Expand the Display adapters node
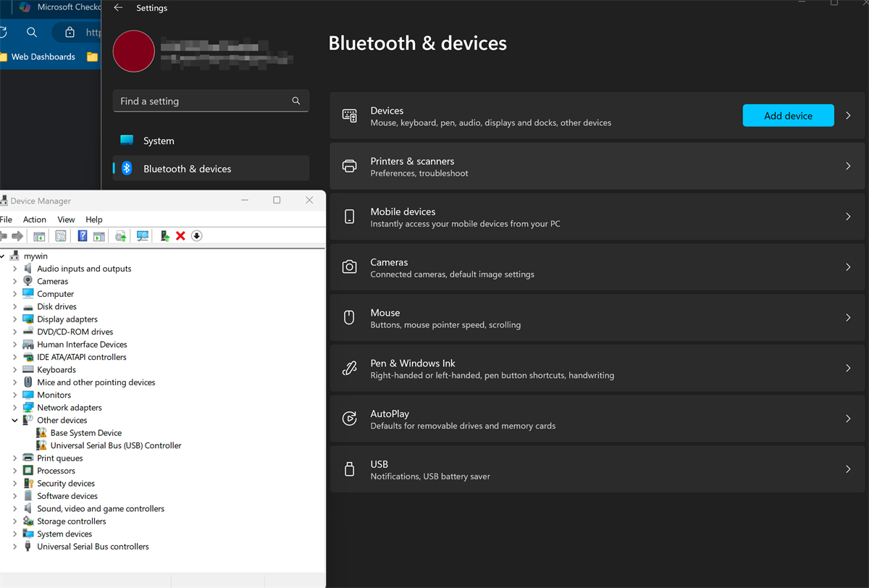The image size is (869, 588). click(14, 319)
